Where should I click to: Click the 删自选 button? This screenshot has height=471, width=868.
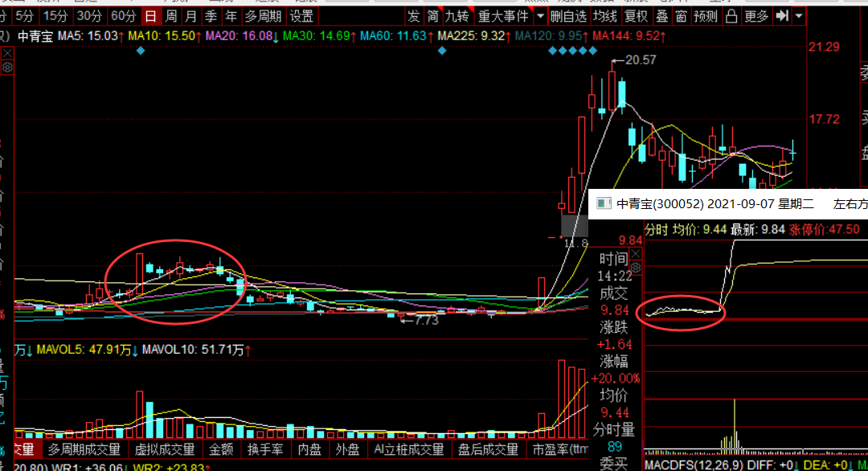click(568, 16)
